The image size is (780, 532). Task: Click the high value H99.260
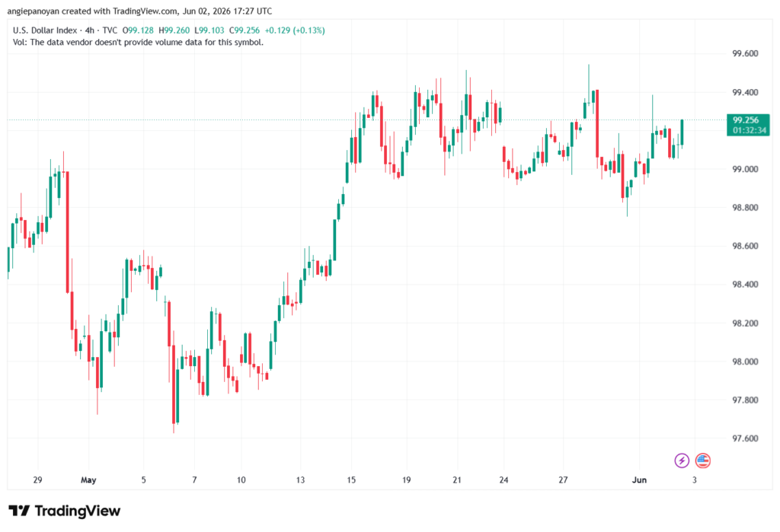coord(174,30)
